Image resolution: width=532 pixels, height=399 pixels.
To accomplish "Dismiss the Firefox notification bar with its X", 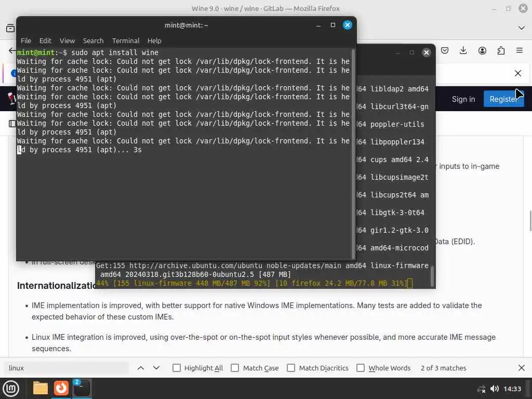I will pos(518,73).
